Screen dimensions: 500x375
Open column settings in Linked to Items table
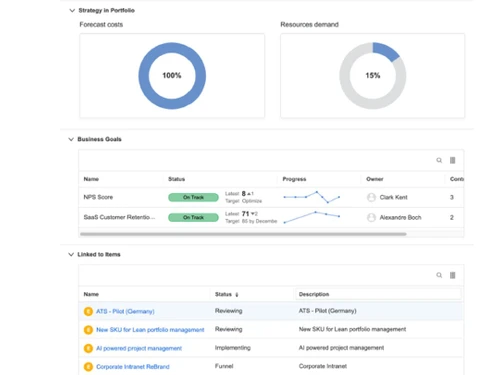click(x=452, y=275)
